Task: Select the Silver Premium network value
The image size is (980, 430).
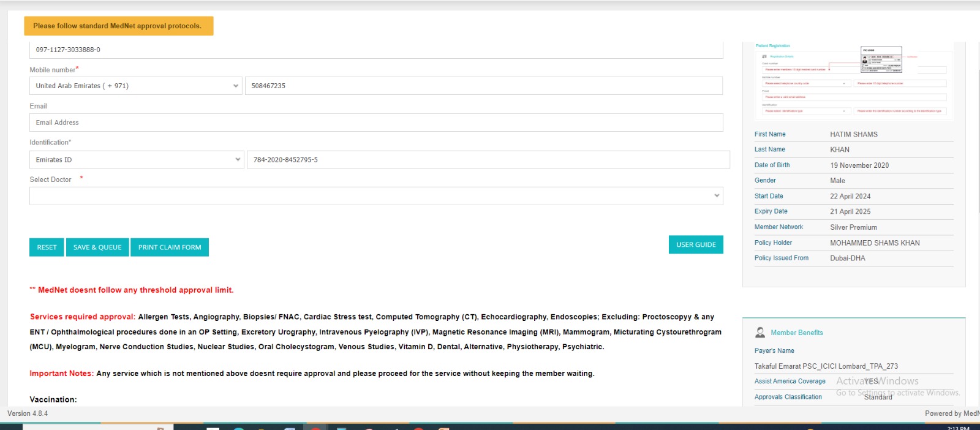Action: click(x=853, y=227)
